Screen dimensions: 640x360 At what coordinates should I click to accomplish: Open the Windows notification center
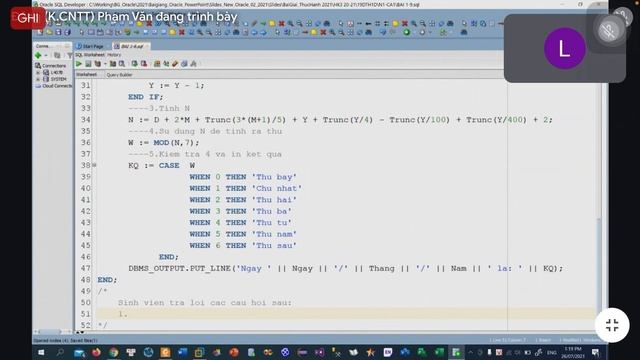point(596,352)
